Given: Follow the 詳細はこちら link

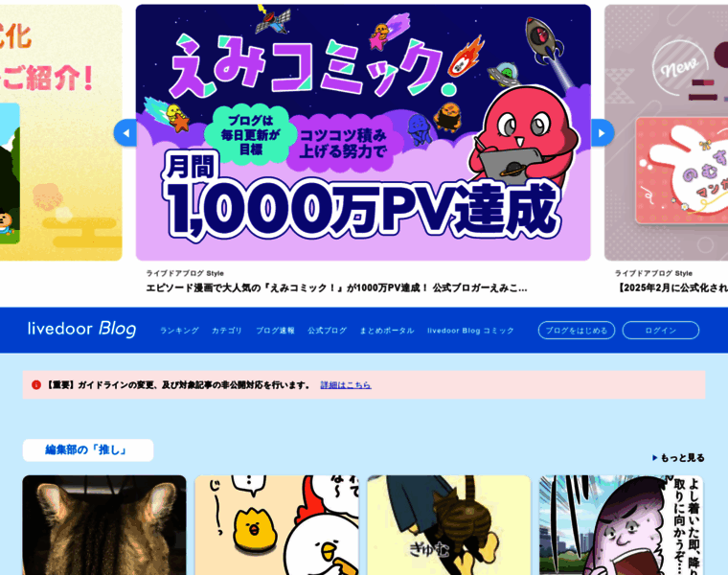Looking at the screenshot, I should (x=346, y=385).
